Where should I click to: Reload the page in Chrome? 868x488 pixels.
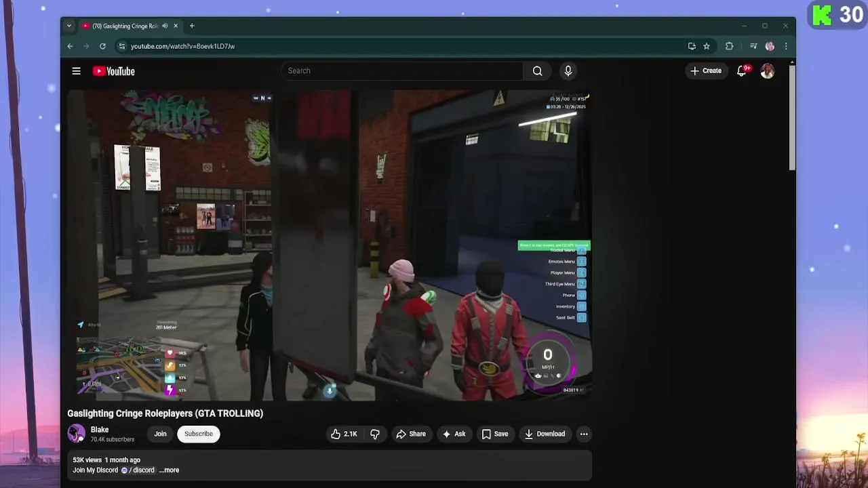(102, 46)
